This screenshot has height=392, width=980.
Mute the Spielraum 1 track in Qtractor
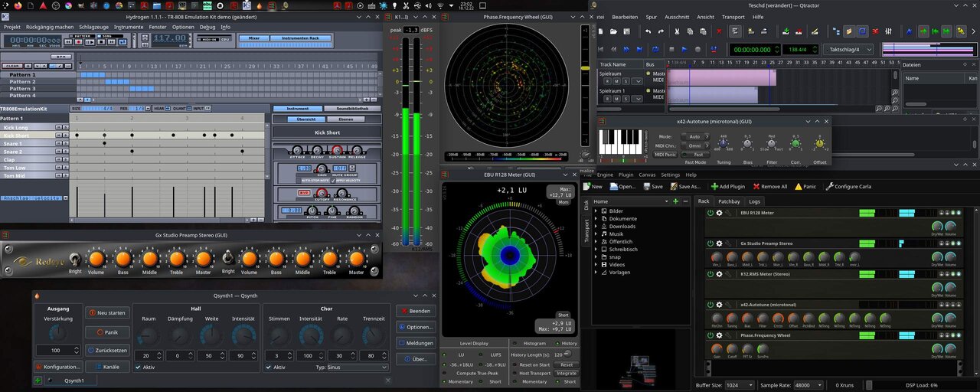coord(616,99)
